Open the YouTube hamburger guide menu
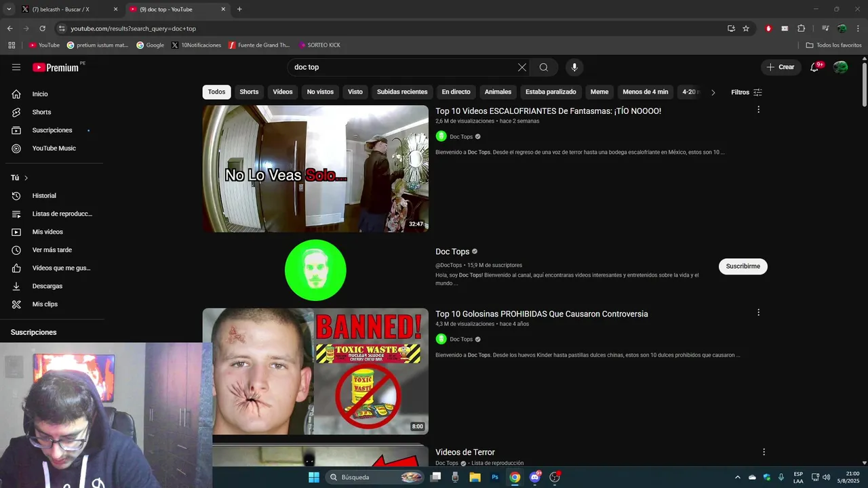868x488 pixels. click(x=16, y=67)
